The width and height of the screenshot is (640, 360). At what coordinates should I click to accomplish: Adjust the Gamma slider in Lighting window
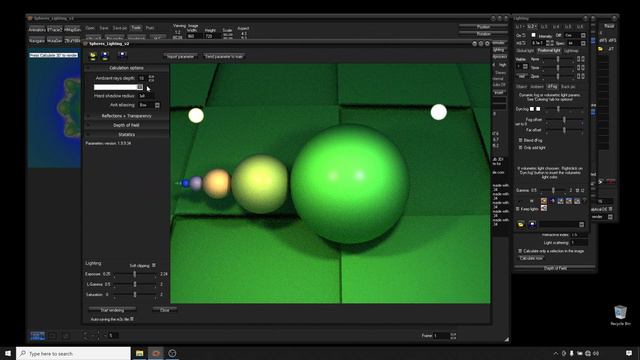(553, 190)
